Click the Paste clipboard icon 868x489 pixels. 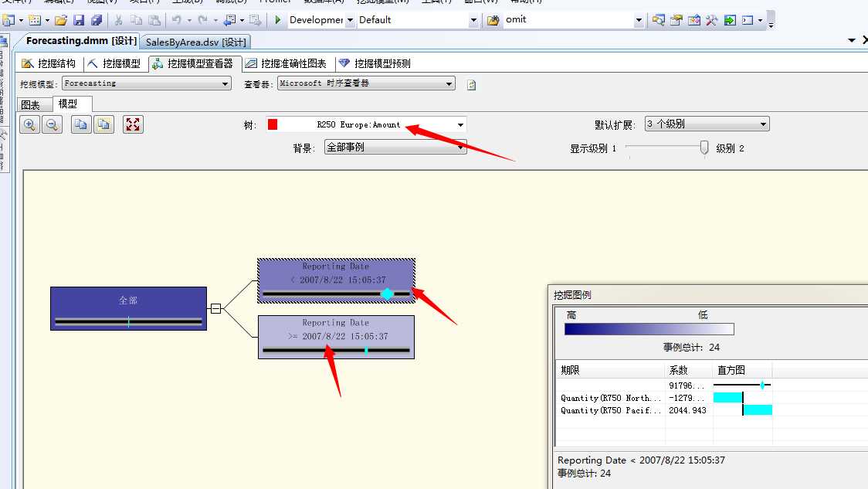[154, 21]
